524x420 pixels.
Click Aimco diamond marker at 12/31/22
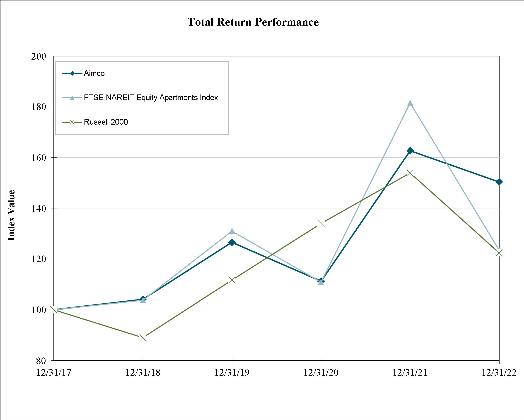(x=499, y=182)
